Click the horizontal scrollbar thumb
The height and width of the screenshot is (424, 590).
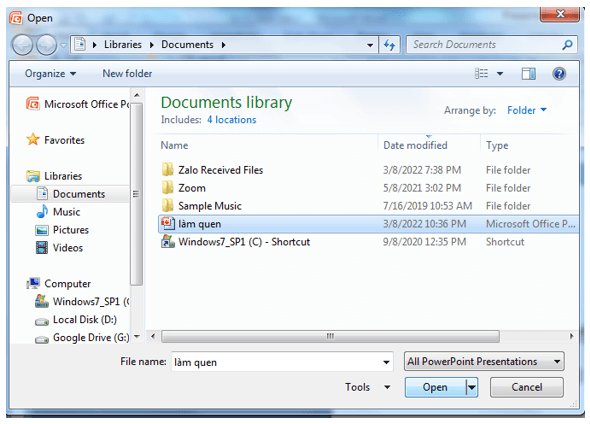pos(330,336)
